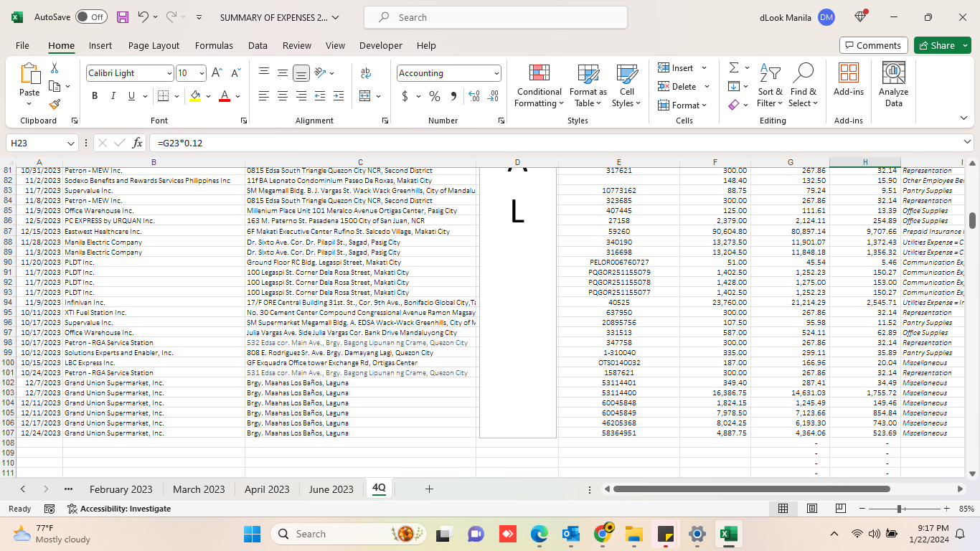The height and width of the screenshot is (551, 980).
Task: Open the font name dropdown
Action: coord(169,73)
